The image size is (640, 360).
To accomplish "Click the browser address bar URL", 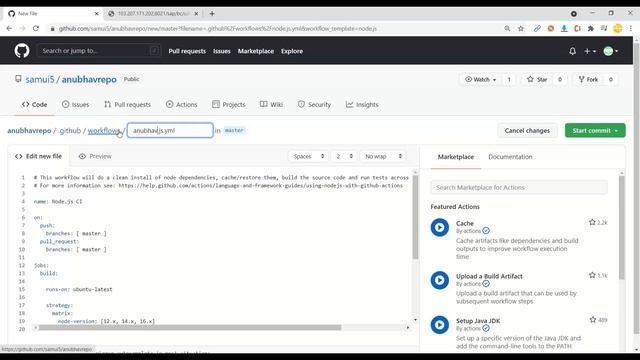I will pyautogui.click(x=218, y=29).
